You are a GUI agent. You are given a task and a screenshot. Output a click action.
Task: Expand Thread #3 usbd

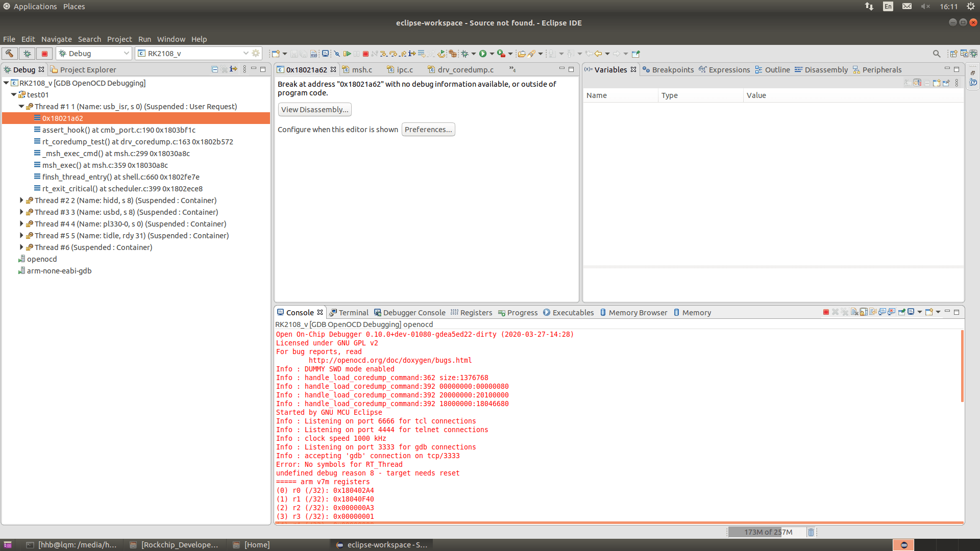[21, 212]
